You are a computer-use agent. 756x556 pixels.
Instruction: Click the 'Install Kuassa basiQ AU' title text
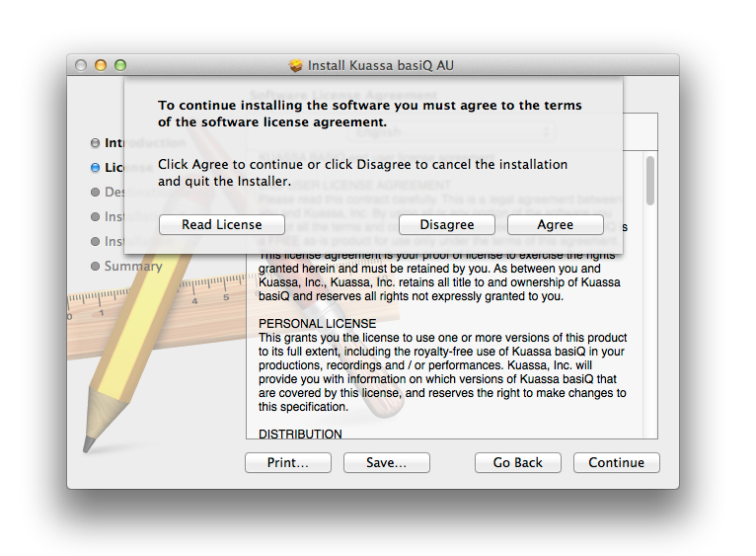point(381,65)
